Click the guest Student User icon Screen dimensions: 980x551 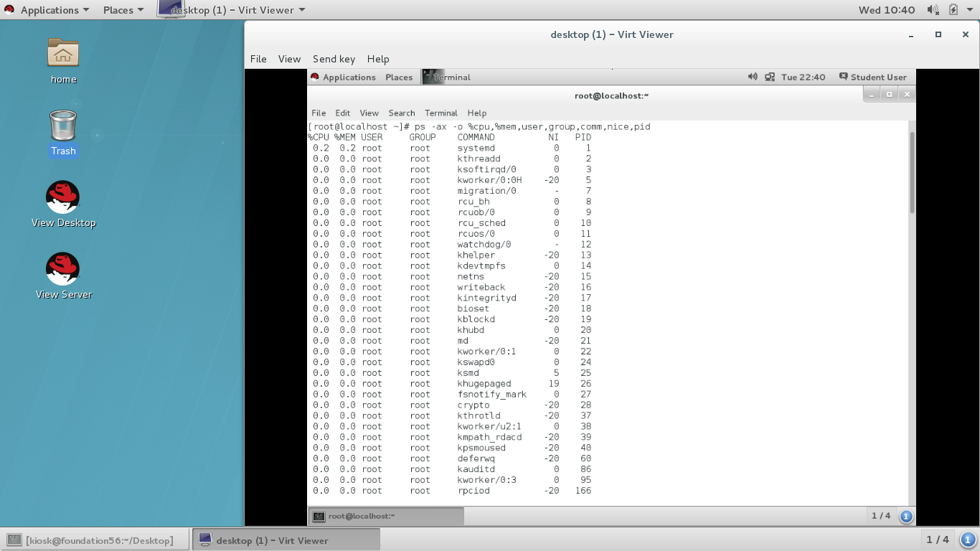click(844, 77)
